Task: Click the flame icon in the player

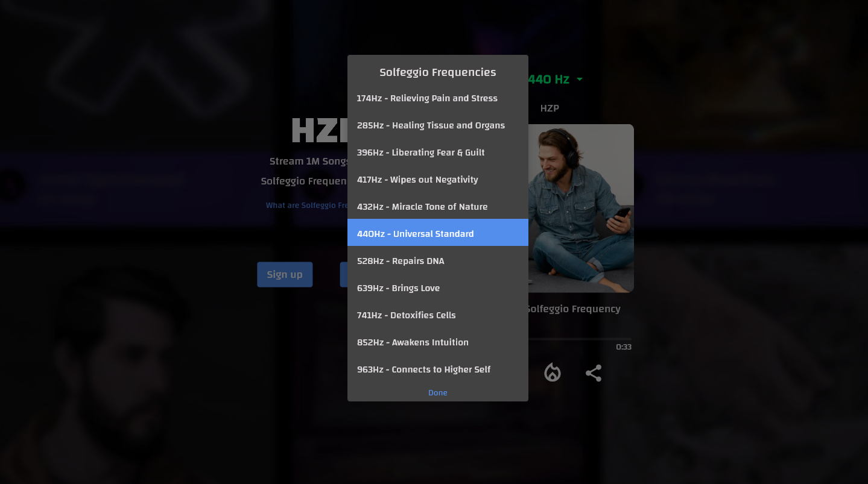Action: click(552, 372)
